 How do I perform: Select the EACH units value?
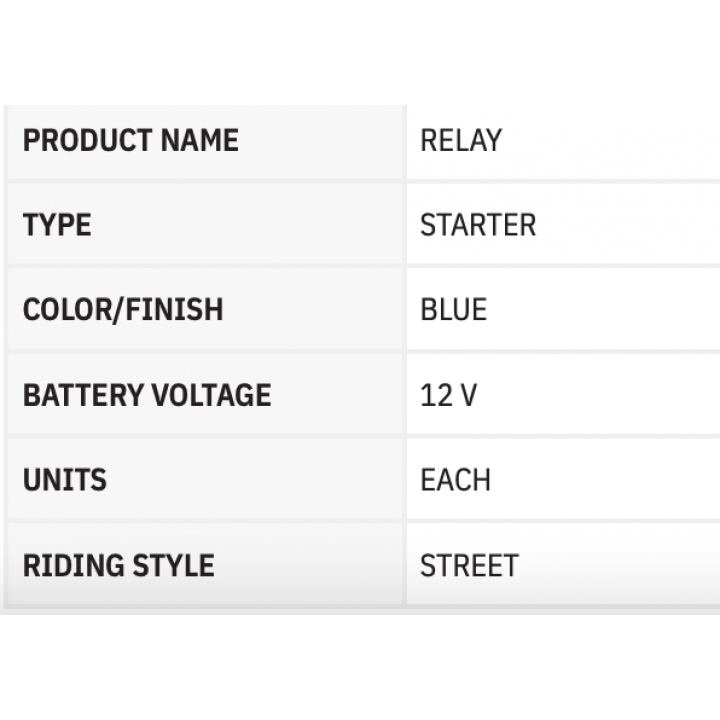456,480
